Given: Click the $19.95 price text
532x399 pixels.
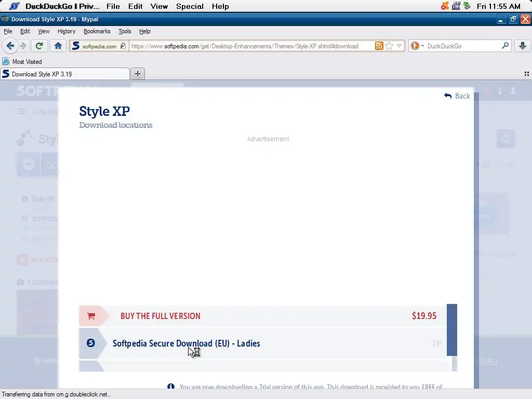Looking at the screenshot, I should pyautogui.click(x=424, y=316).
